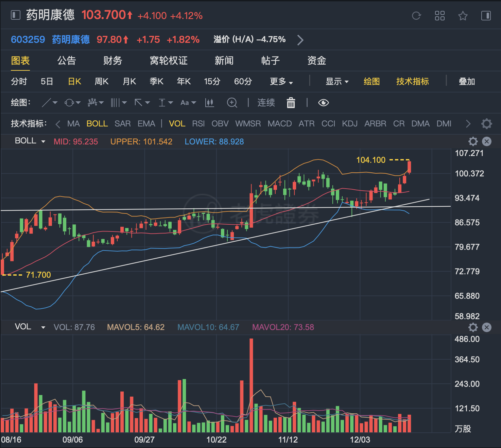Click the 71.700 low price marker
The width and height of the screenshot is (501, 448).
click(x=38, y=275)
